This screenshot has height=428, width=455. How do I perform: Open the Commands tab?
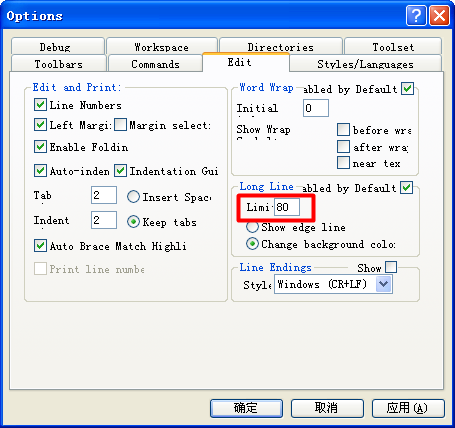(x=155, y=63)
